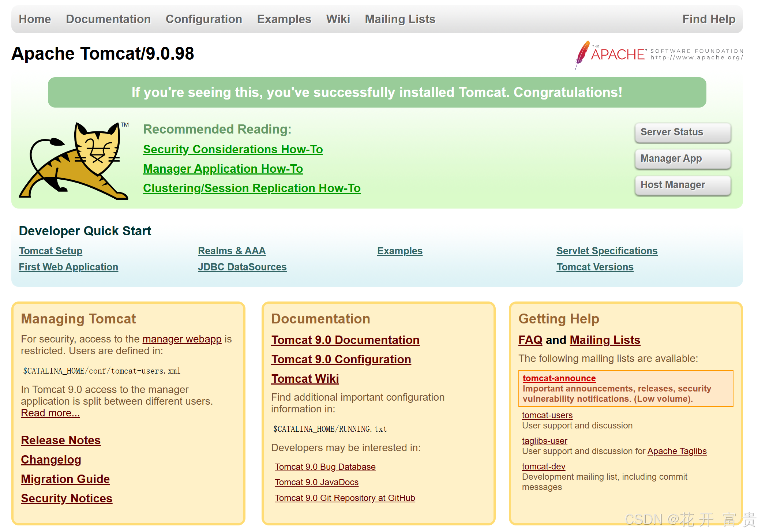Open the Server Status page

coord(682,132)
